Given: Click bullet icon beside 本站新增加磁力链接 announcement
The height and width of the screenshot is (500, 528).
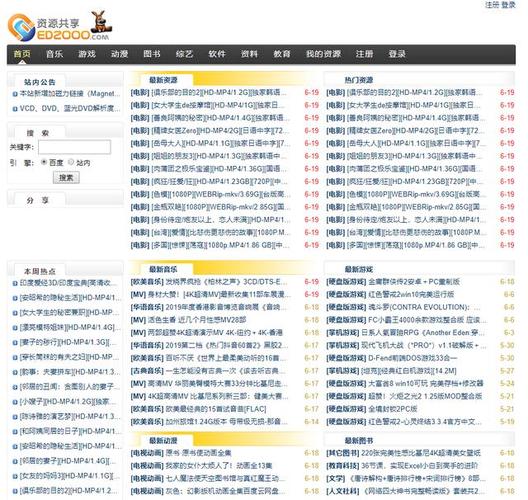Looking at the screenshot, I should coord(15,94).
